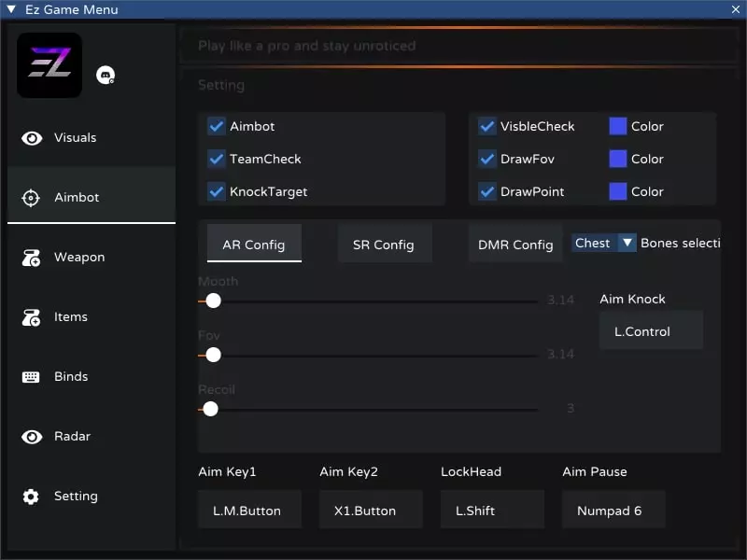Screen dimensions: 747x560
Task: Click the EZ logo image
Action: (x=49, y=65)
